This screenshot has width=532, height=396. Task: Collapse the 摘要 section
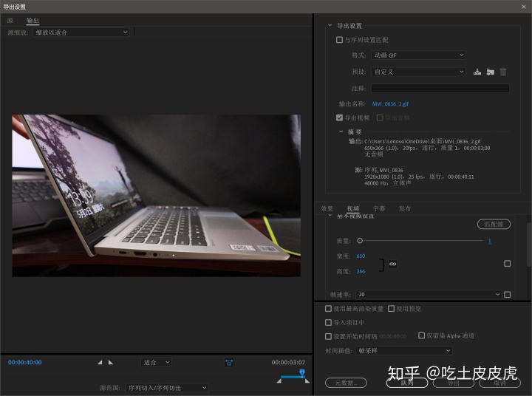[341, 132]
